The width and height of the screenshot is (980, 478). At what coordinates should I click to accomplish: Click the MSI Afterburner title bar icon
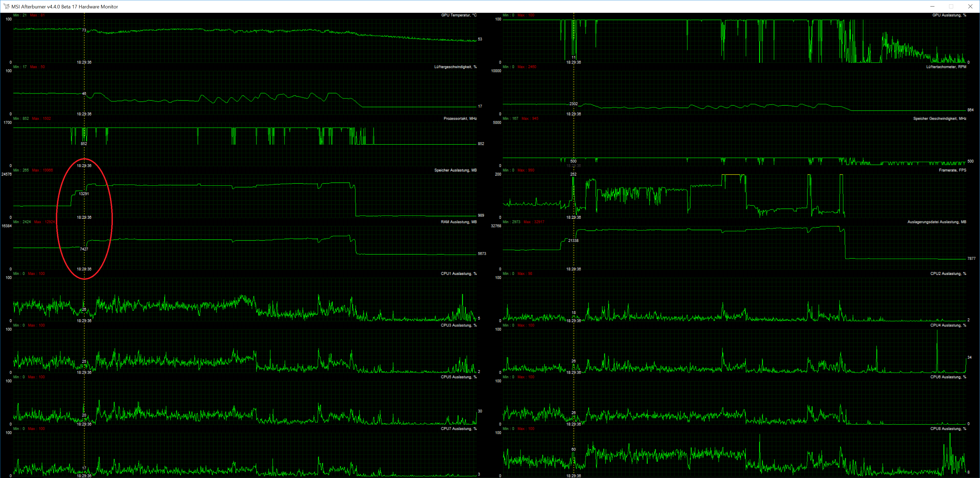pyautogui.click(x=7, y=7)
